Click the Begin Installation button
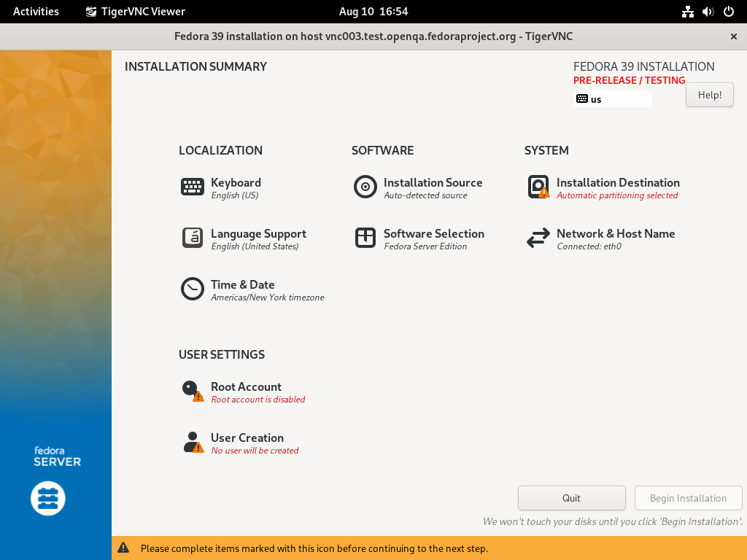Viewport: 747px width, 560px height. click(689, 498)
